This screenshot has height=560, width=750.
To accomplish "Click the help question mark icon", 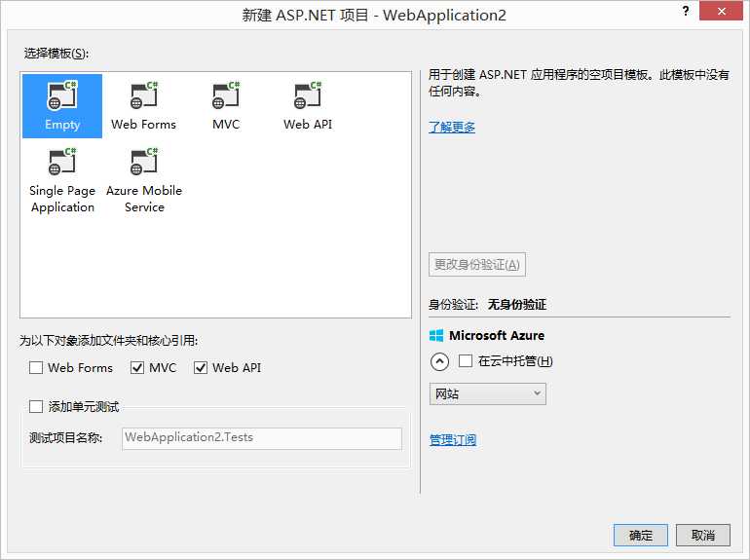I will [686, 11].
